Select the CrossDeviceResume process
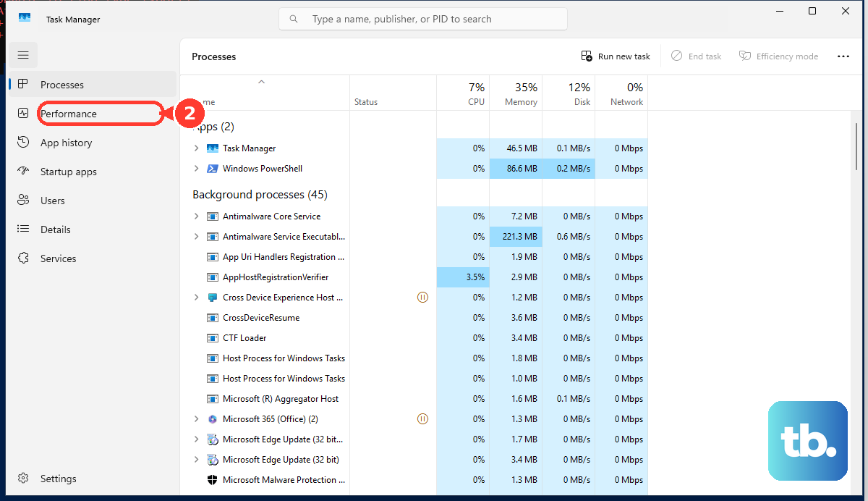The height and width of the screenshot is (501, 868). (414, 318)
